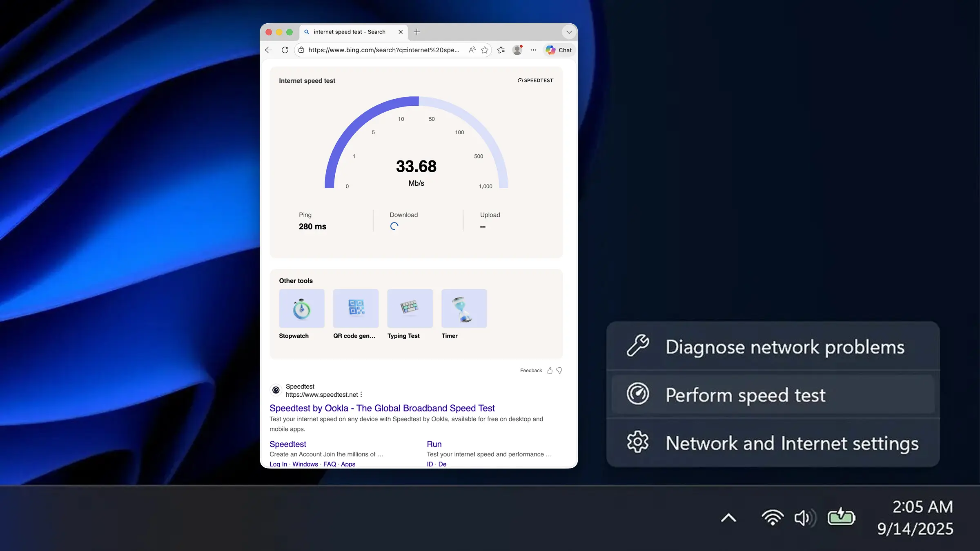Click the Read aloud icon in address bar

472,50
